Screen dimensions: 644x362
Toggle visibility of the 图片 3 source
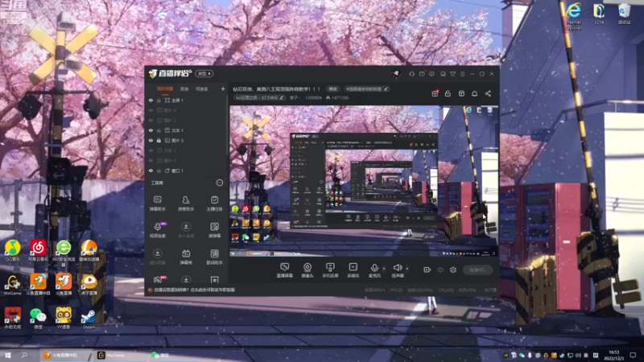[x=151, y=140]
